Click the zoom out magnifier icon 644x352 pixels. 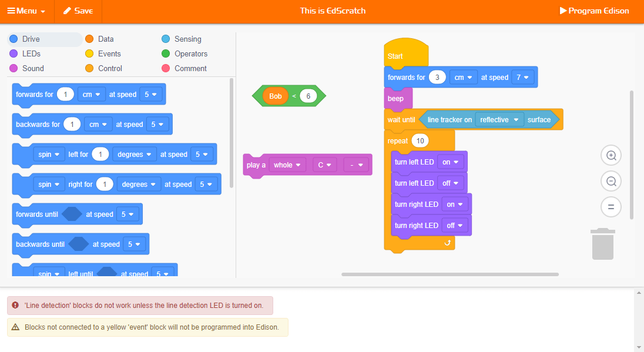click(611, 181)
